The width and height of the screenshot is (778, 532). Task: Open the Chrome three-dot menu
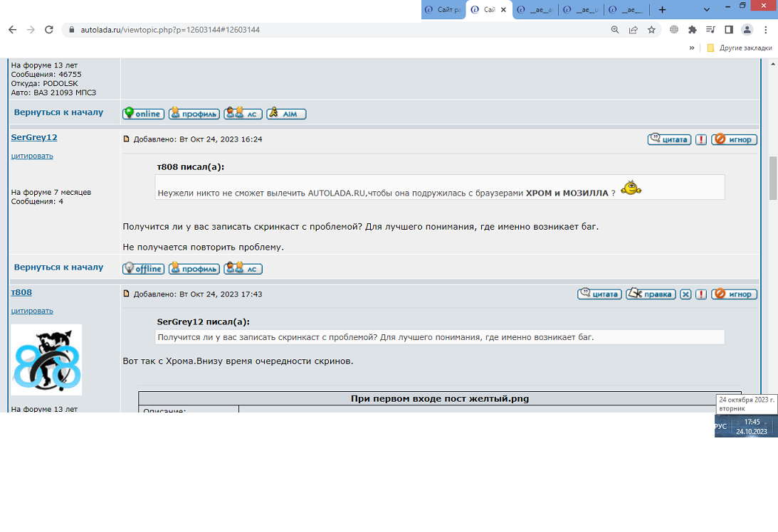766,30
